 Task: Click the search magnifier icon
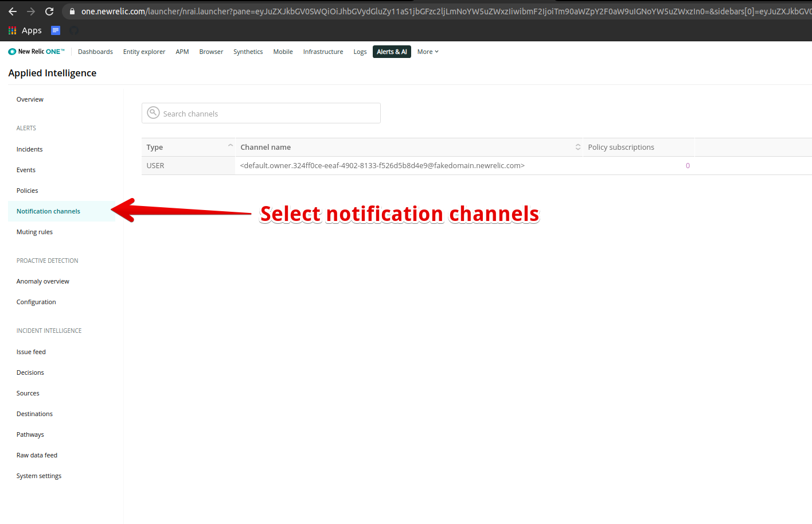pos(153,113)
